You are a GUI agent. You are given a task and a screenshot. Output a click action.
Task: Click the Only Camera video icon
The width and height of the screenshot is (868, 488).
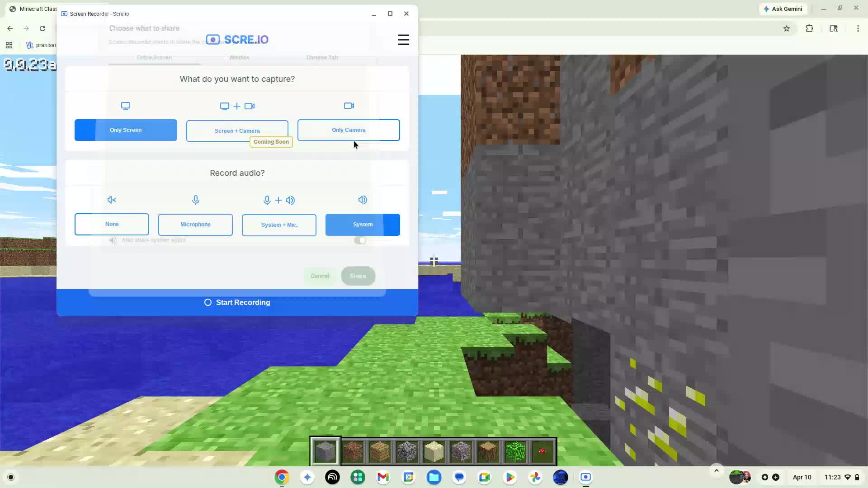[x=348, y=106]
